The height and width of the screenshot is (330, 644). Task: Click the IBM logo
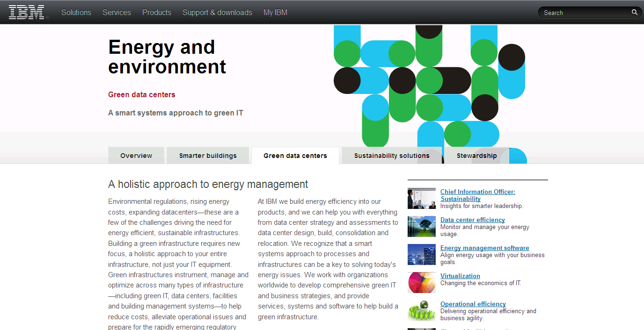pos(29,12)
